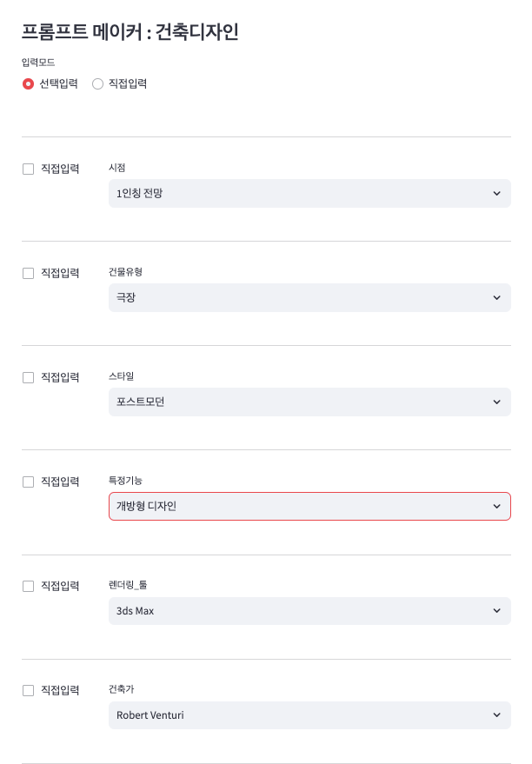This screenshot has width=532, height=764.
Task: Enable 직접입력 checkbox beside 시점
Action: [x=28, y=169]
